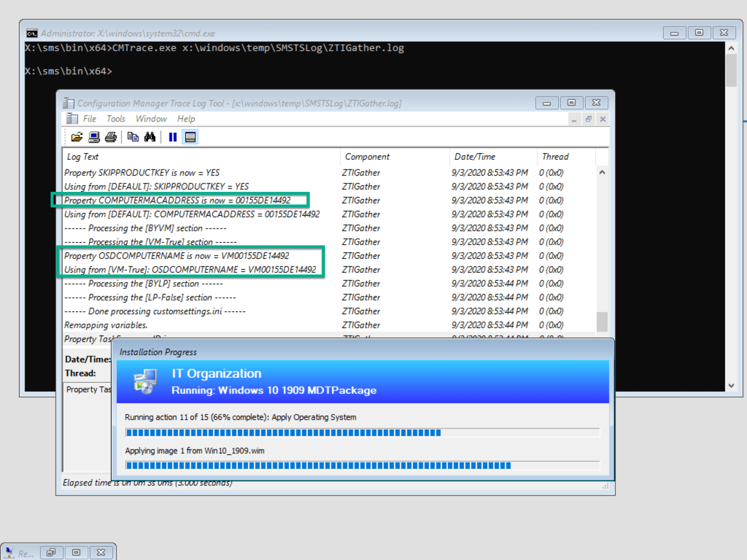This screenshot has height=560, width=747.
Task: Open the Help menu
Action: [186, 119]
